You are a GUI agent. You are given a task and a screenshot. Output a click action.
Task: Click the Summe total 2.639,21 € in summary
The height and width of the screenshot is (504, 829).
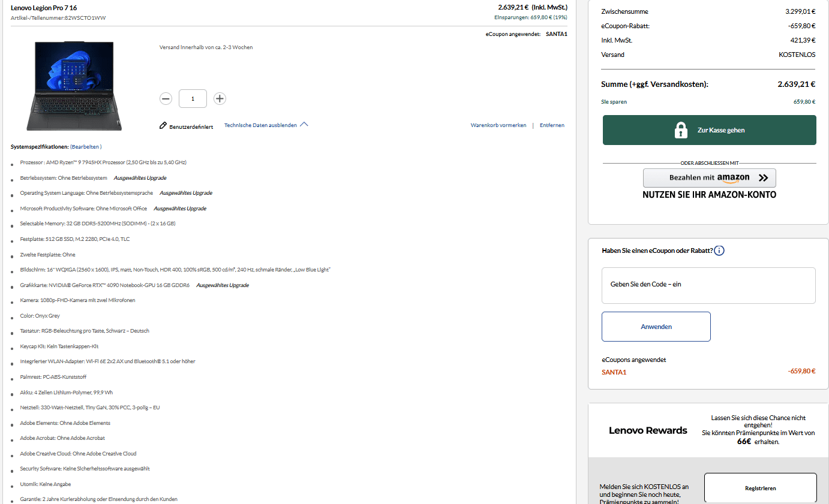[797, 84]
